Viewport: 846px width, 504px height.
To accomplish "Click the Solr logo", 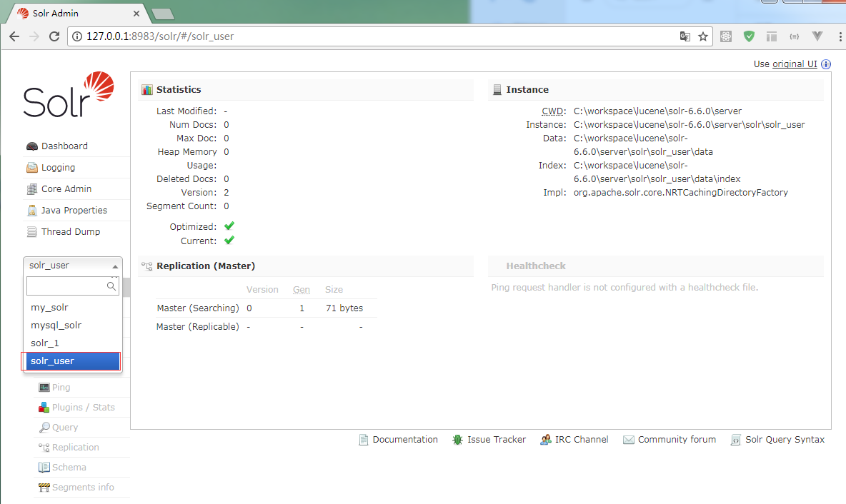I will (69, 95).
